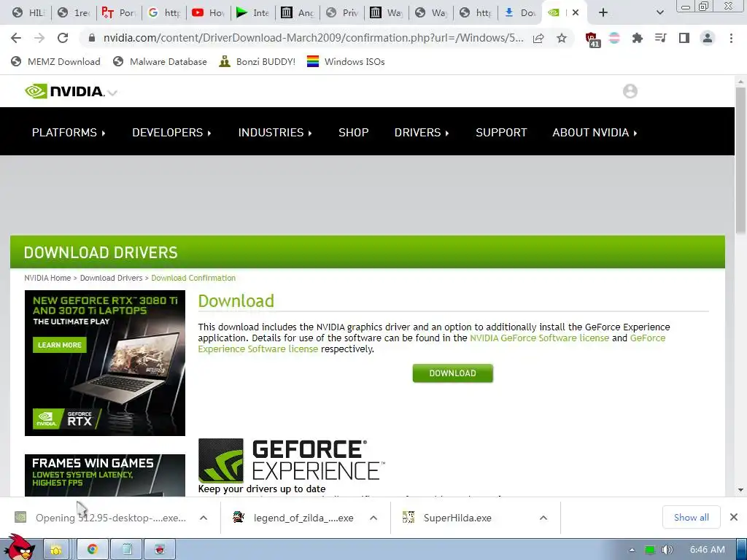Open Chrome from the taskbar

pos(93,550)
